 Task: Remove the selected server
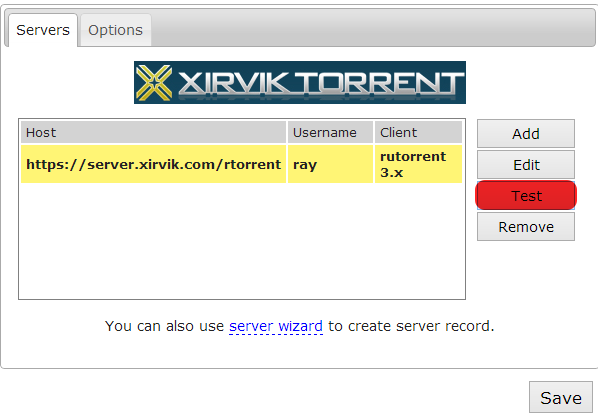point(526,227)
